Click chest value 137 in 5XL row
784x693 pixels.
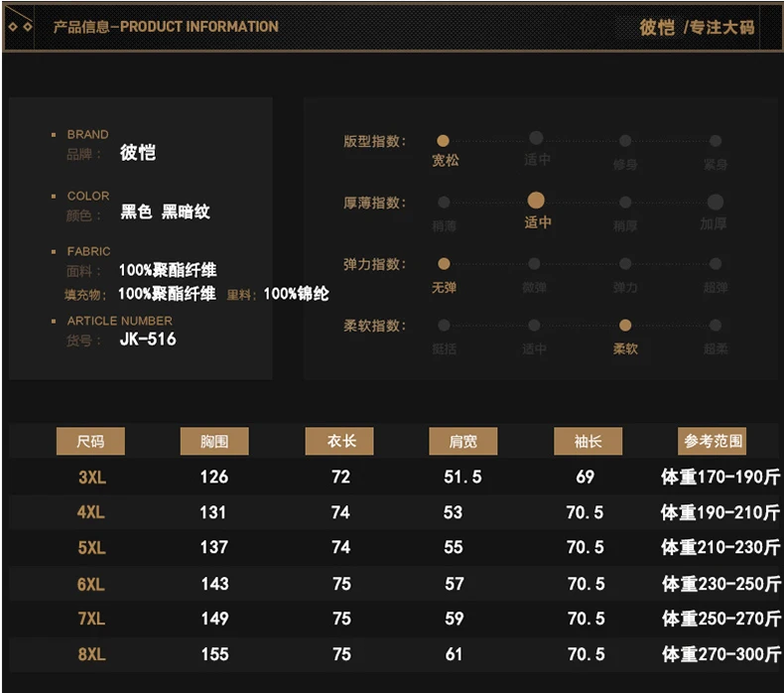214,547
